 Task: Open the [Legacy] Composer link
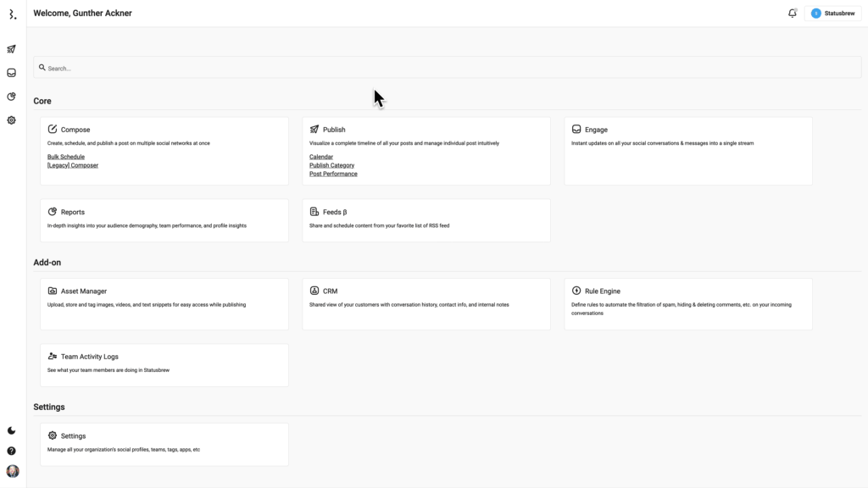[73, 165]
